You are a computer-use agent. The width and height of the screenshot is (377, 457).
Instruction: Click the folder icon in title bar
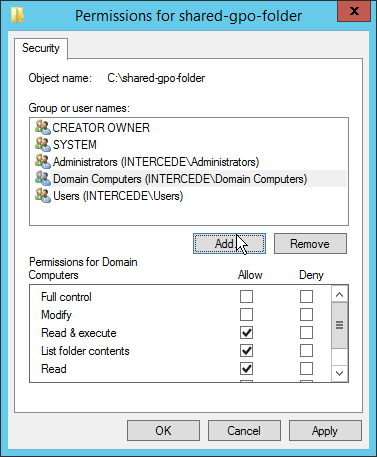pos(17,15)
